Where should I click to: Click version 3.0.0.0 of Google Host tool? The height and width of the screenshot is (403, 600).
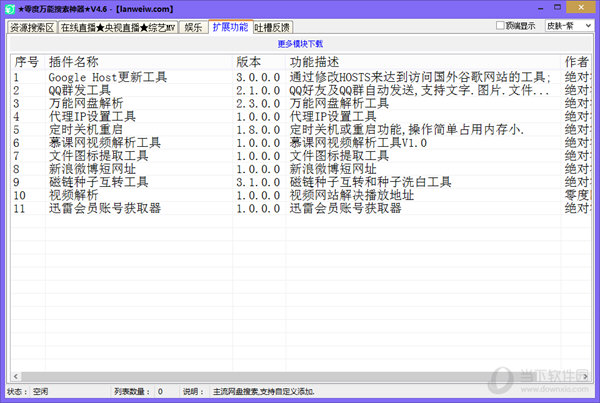pyautogui.click(x=258, y=77)
